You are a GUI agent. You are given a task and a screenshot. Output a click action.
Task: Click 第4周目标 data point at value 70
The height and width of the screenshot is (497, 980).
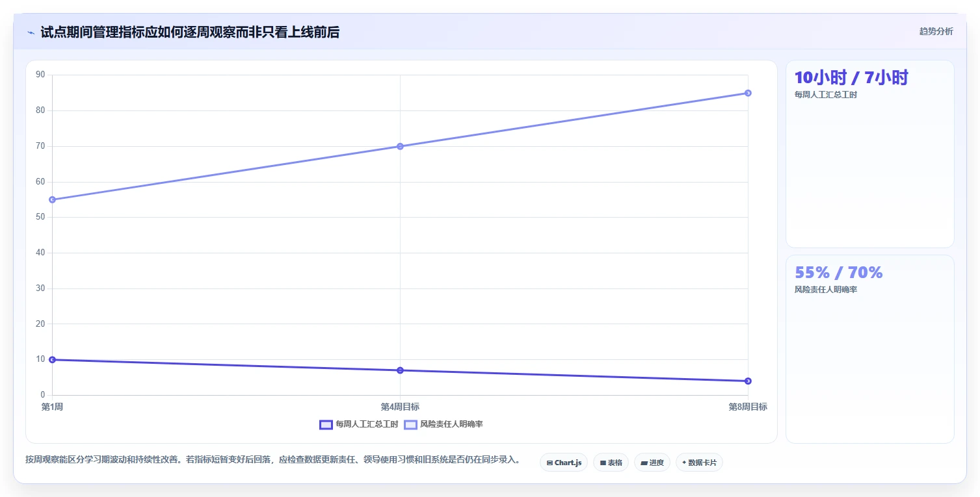[x=400, y=146]
